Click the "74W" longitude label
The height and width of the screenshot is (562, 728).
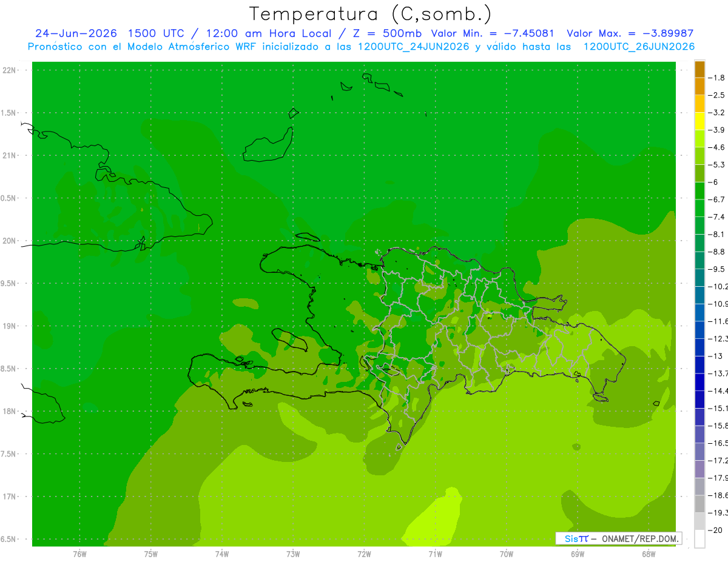coord(222,555)
